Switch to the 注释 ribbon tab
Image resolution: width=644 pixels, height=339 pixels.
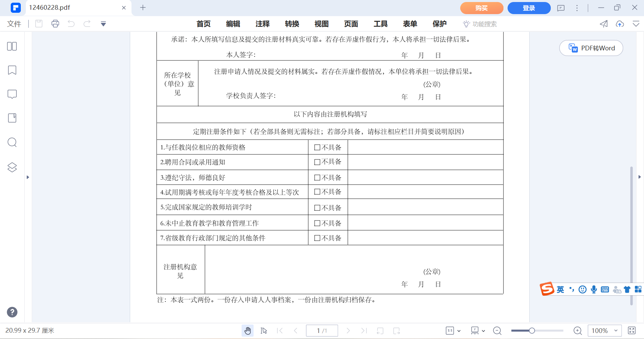[263, 24]
